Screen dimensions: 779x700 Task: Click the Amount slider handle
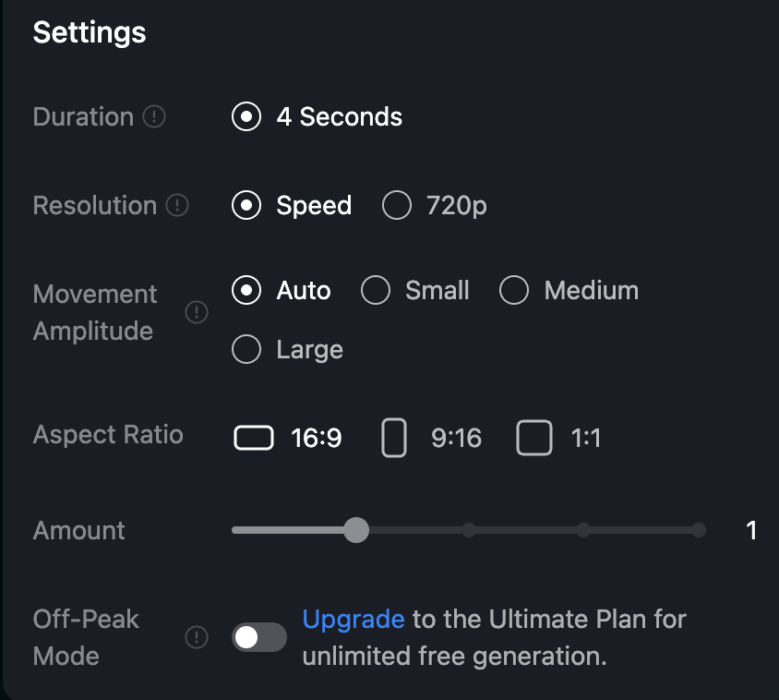click(x=355, y=530)
